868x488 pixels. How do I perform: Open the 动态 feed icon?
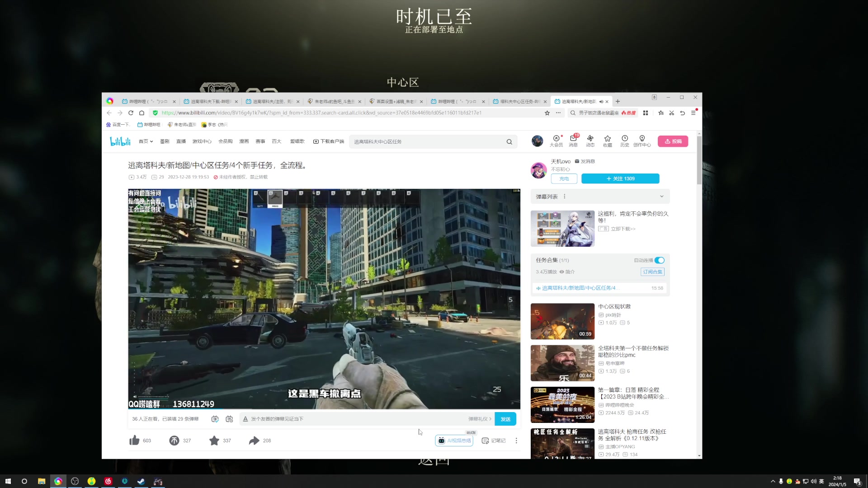(x=590, y=141)
